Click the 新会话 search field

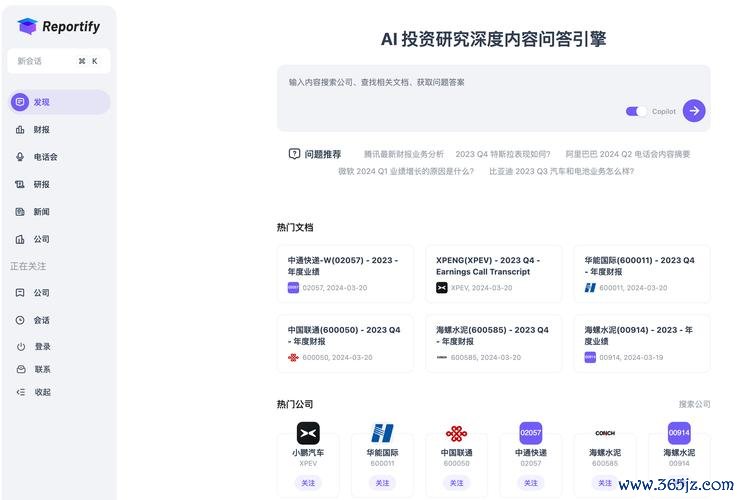coord(59,61)
